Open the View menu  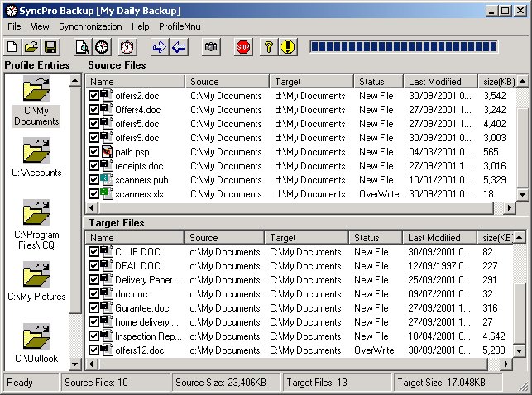pos(40,26)
